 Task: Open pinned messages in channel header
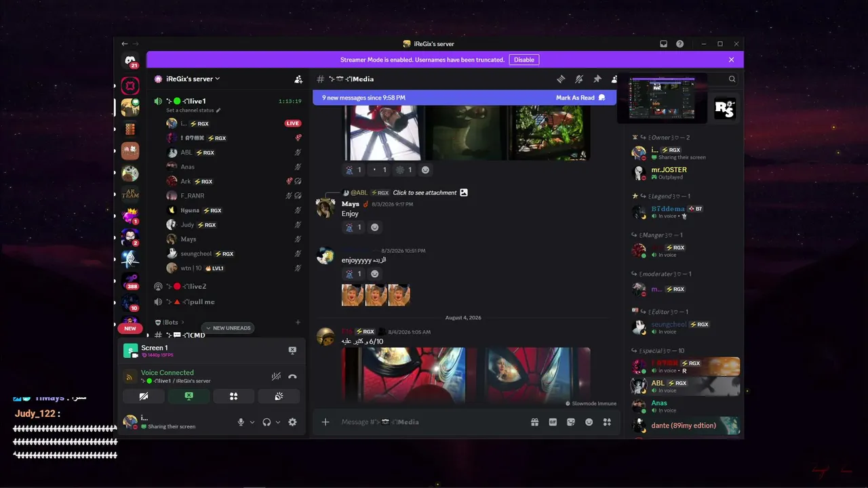click(x=597, y=79)
